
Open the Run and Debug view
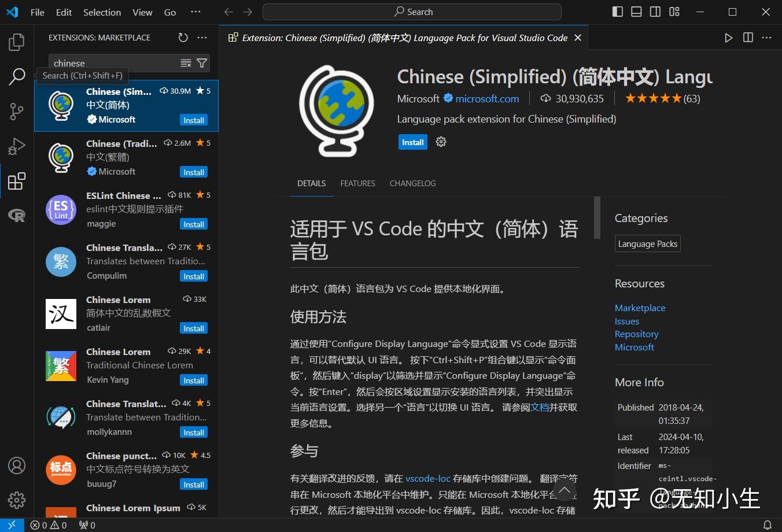click(x=16, y=146)
